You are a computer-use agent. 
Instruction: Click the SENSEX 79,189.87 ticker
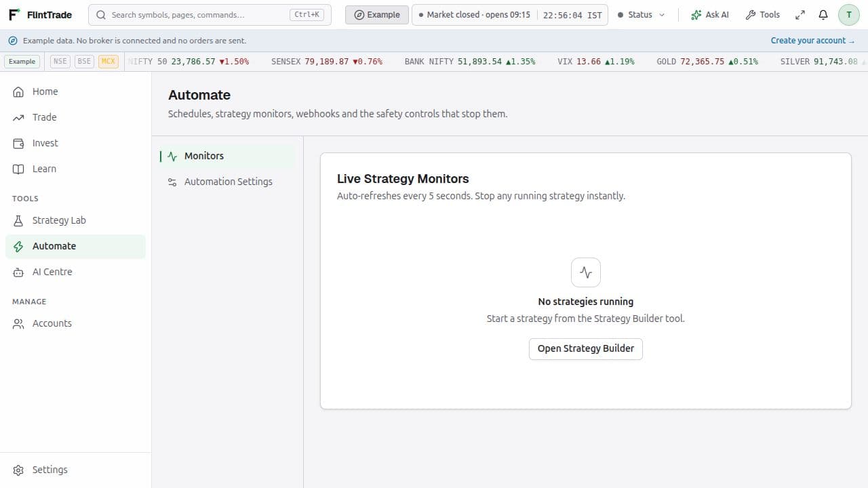327,62
